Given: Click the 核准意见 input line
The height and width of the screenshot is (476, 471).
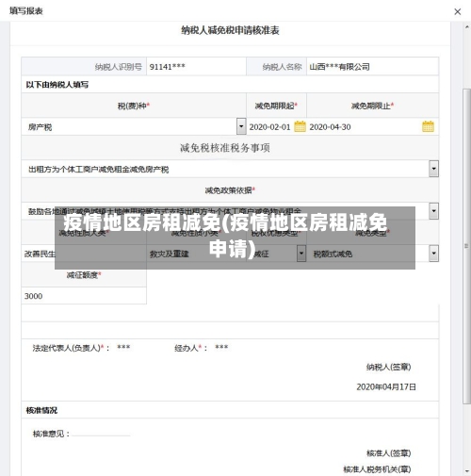Looking at the screenshot, I should pyautogui.click(x=101, y=435).
